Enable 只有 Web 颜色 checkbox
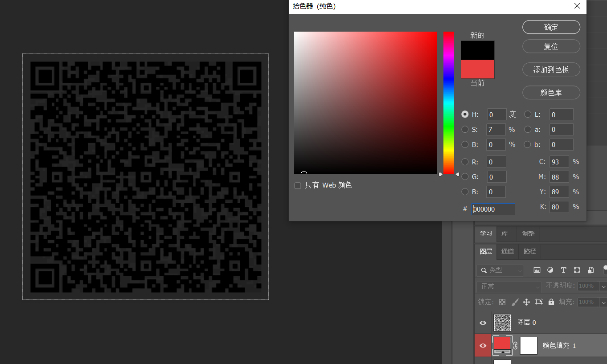Screen dimensions: 607x364 click(x=298, y=185)
